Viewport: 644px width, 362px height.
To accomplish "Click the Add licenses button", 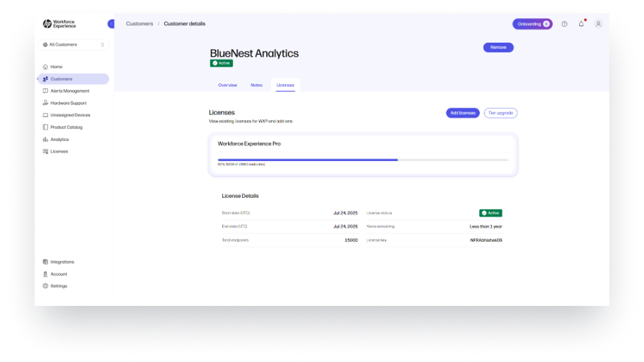I will pos(462,113).
